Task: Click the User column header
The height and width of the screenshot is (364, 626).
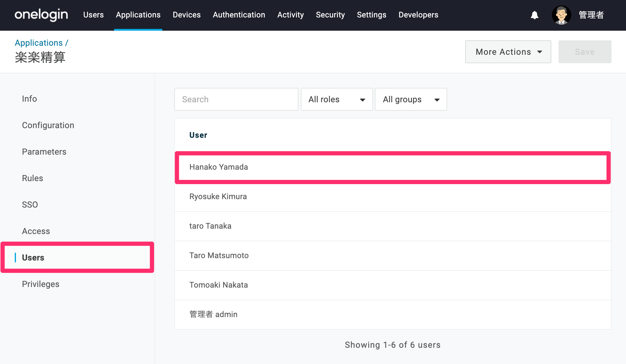Action: pyautogui.click(x=198, y=135)
